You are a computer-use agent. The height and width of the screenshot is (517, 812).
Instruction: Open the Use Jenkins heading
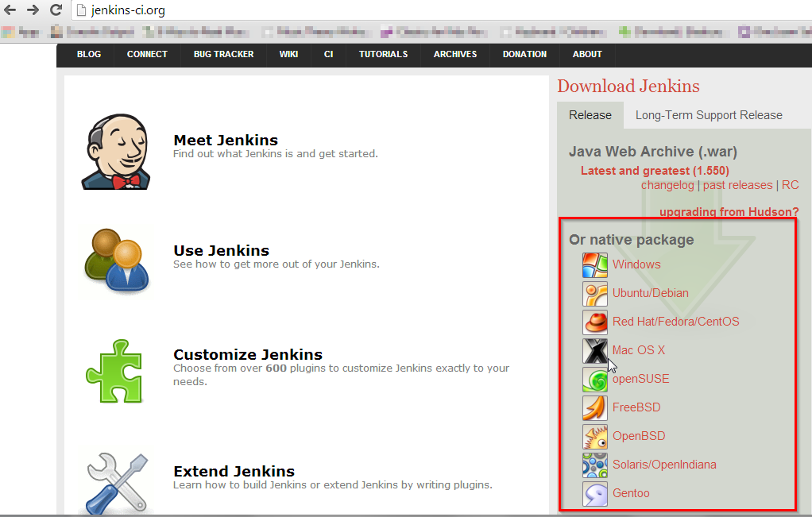(221, 250)
